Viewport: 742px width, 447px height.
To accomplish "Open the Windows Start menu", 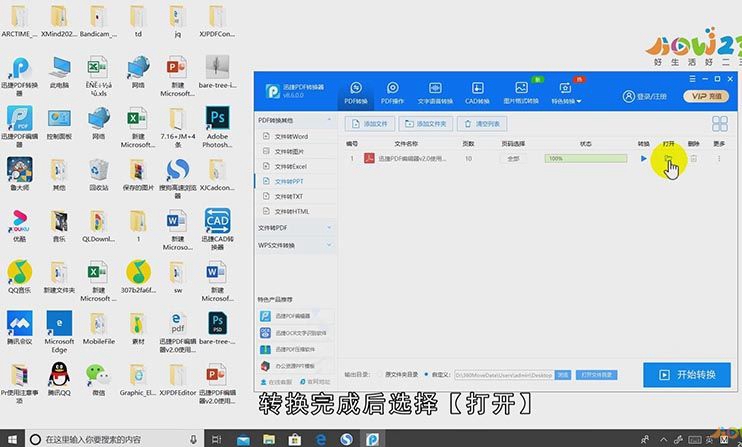I will [12, 439].
